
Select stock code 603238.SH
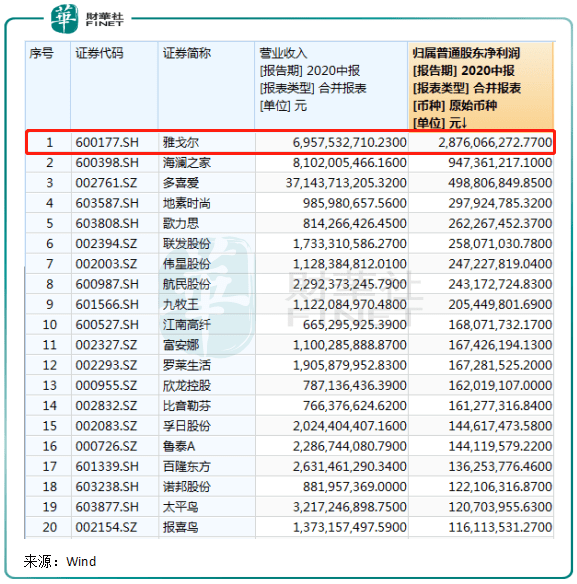click(107, 486)
